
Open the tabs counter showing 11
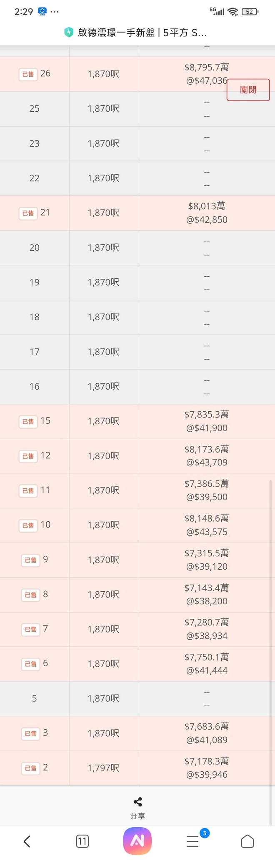(82, 841)
